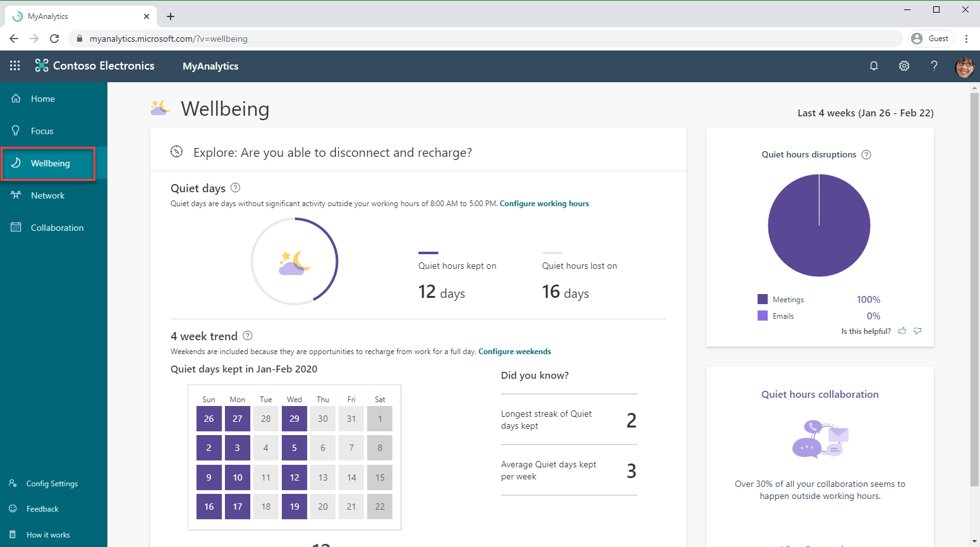Click thumbs down for Is this helpful
Image resolution: width=980 pixels, height=547 pixels.
coord(917,331)
